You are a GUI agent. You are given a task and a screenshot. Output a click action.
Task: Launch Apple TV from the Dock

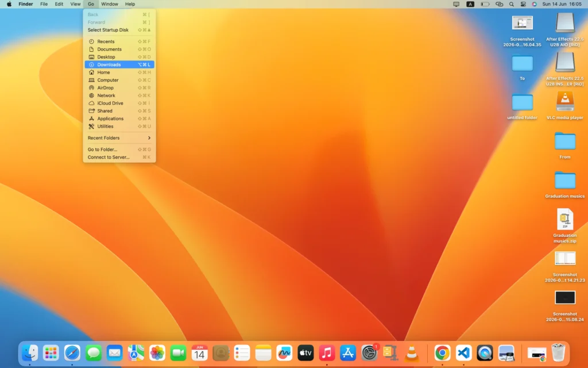click(x=305, y=353)
